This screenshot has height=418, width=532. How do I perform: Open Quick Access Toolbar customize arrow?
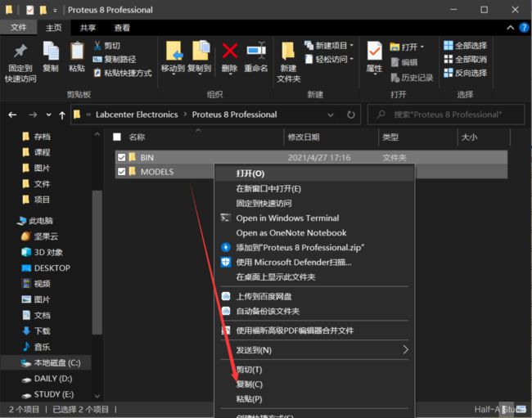[55, 11]
